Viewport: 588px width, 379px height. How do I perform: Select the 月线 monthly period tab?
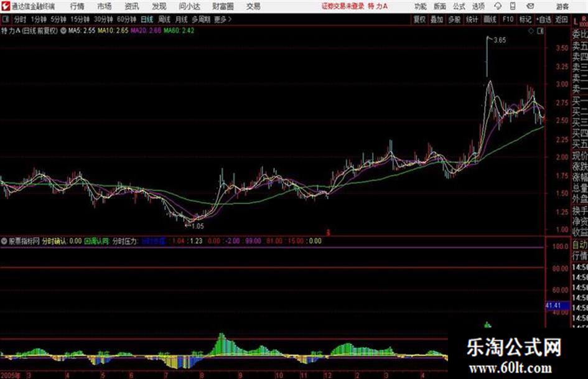click(x=181, y=19)
